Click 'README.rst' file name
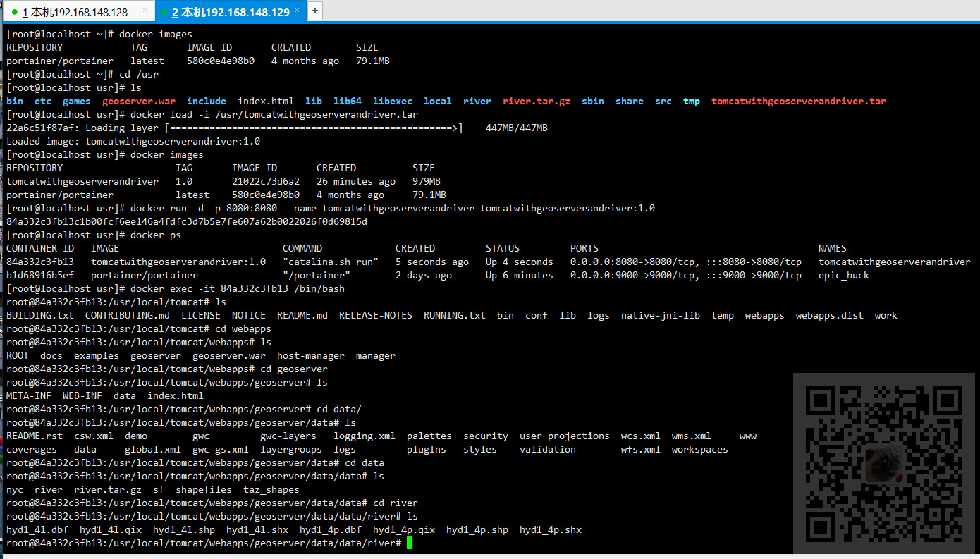This screenshot has width=980, height=559. click(35, 436)
